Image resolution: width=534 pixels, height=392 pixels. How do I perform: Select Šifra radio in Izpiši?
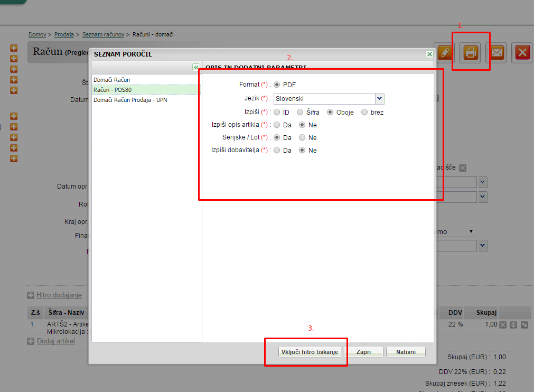pos(299,112)
